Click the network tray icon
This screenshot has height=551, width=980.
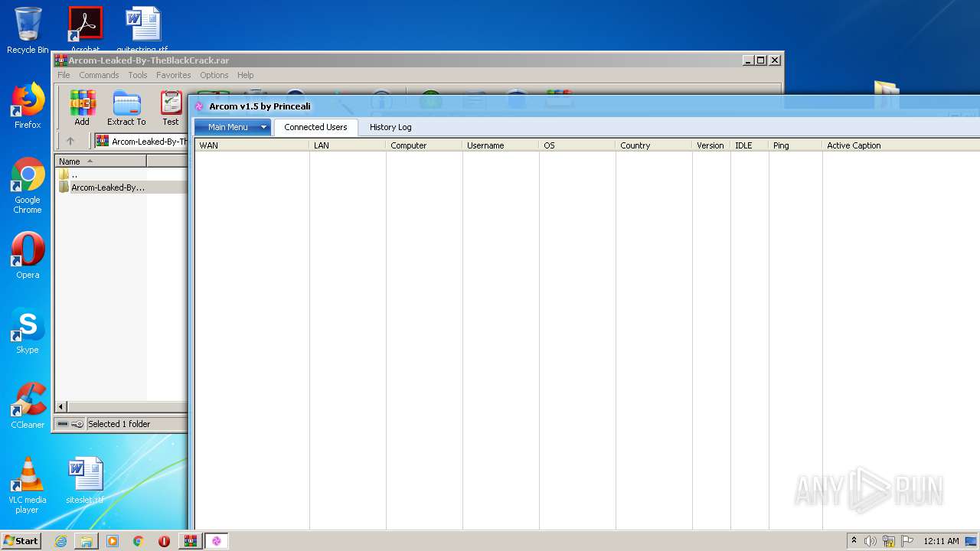(889, 541)
